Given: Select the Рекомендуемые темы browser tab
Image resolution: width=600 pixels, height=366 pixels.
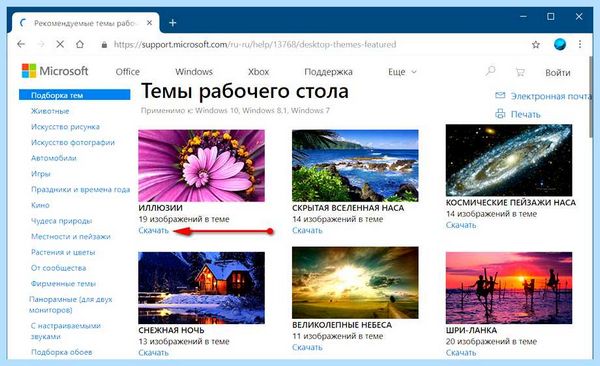Looking at the screenshot, I should [86, 23].
